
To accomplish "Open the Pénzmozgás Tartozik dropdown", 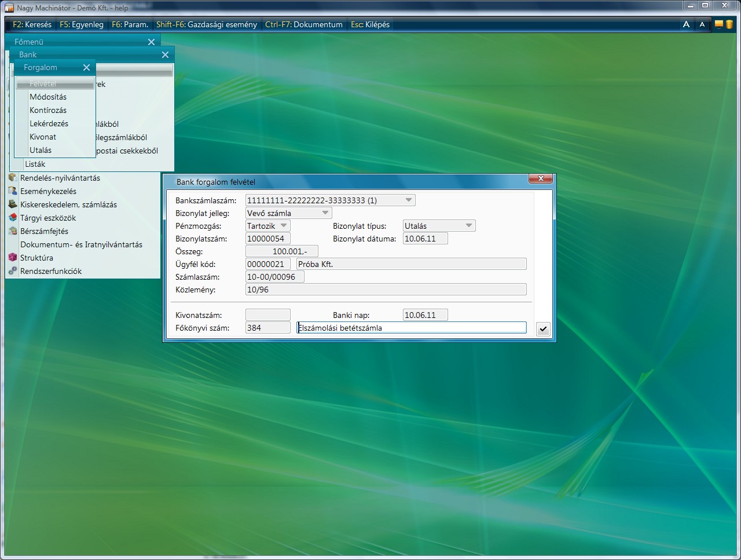I will (284, 226).
